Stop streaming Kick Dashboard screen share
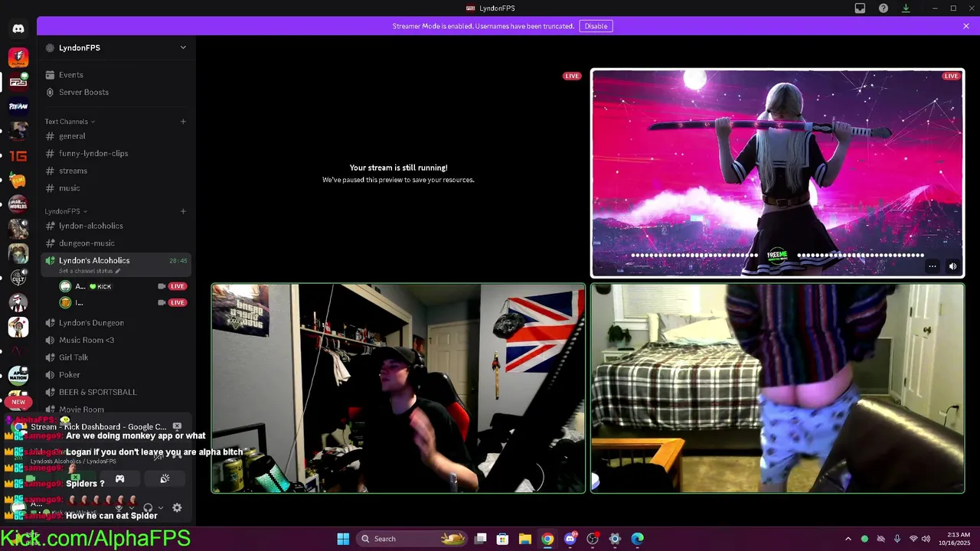Screen dimensions: 980x551 tap(178, 426)
